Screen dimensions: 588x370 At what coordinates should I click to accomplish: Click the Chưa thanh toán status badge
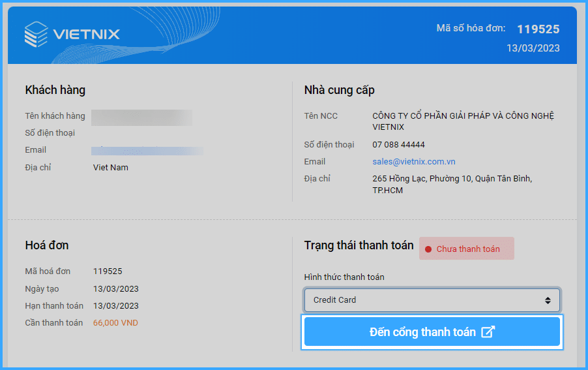[467, 249]
